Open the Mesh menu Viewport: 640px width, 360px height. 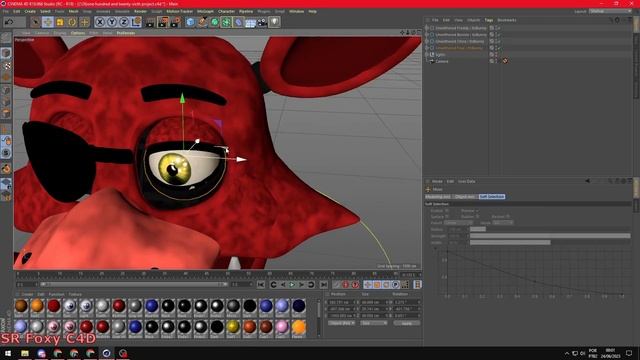[73, 11]
